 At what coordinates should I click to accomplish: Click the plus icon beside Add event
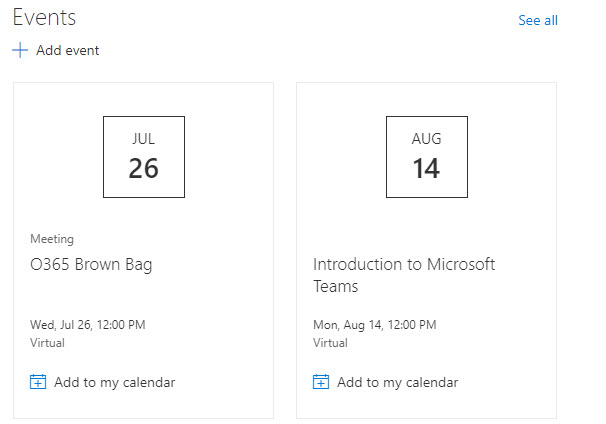click(x=20, y=50)
